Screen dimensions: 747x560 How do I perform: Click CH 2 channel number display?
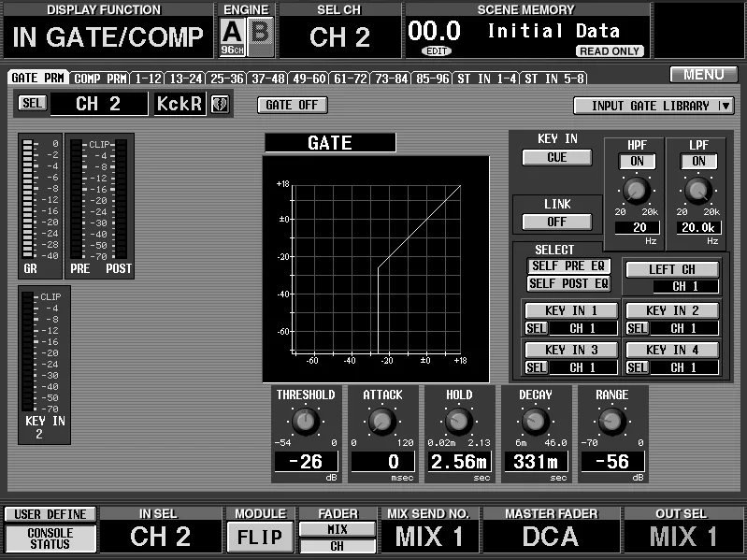(99, 104)
